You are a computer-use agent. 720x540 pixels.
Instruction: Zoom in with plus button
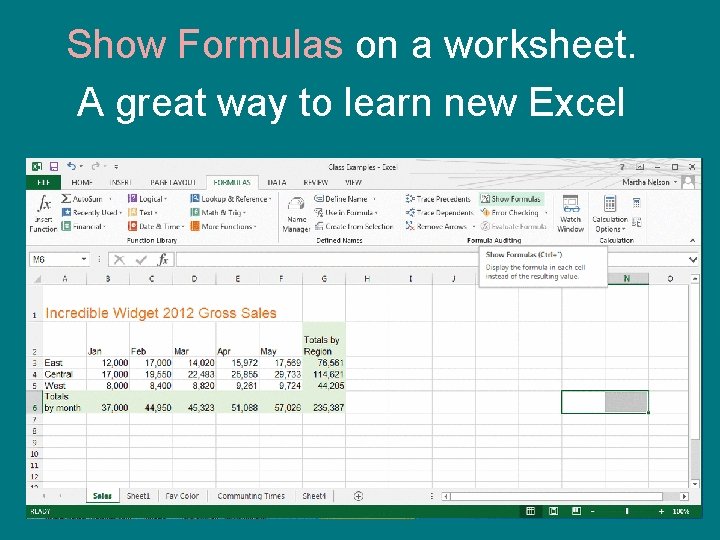(x=661, y=511)
